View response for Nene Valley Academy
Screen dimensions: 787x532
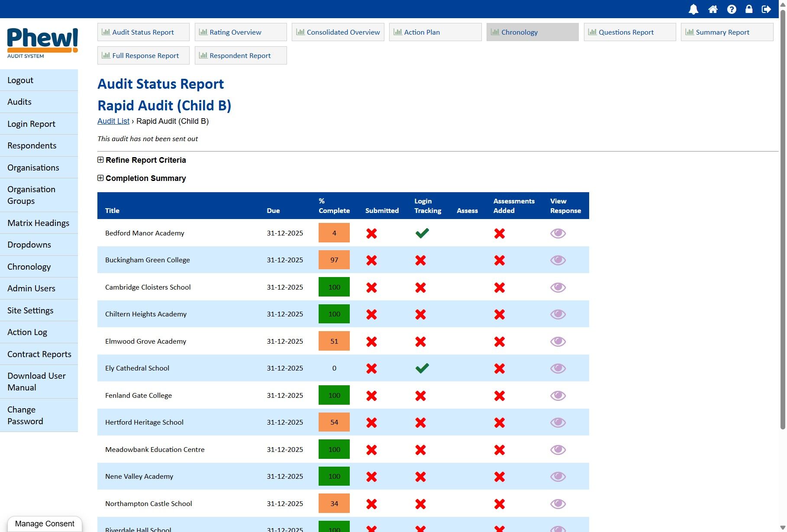point(558,477)
